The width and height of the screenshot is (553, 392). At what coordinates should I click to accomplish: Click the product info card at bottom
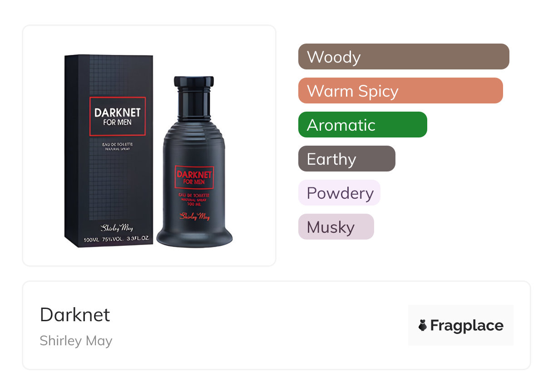pyautogui.click(x=276, y=325)
